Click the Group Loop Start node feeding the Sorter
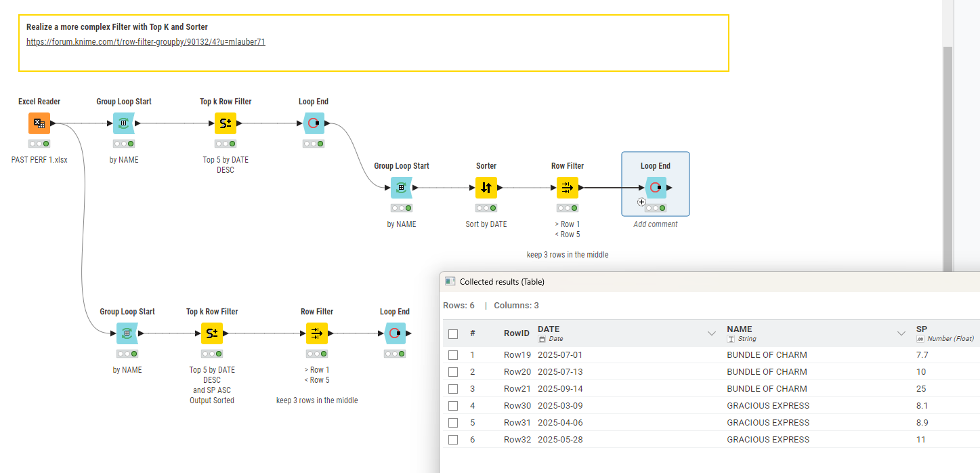 tap(401, 188)
